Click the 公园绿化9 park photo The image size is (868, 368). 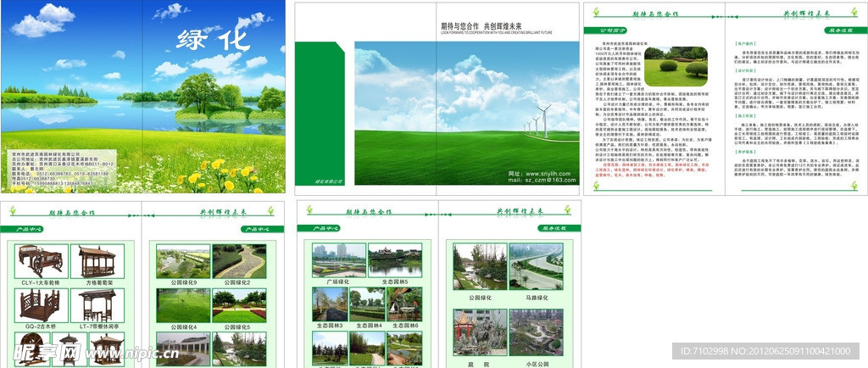[x=182, y=260]
